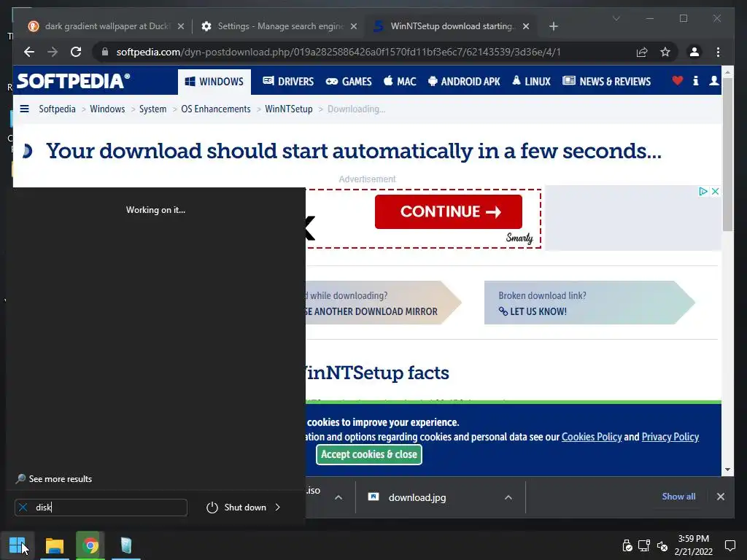747x560 pixels.
Task: Click Accept cookies & close button
Action: (x=368, y=454)
